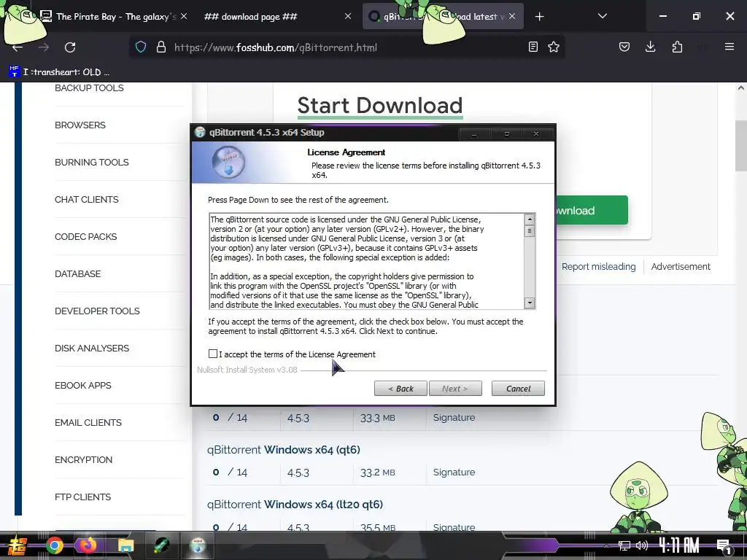This screenshot has width=747, height=560.
Task: Click the Back button in the setup dialog
Action: (x=400, y=389)
